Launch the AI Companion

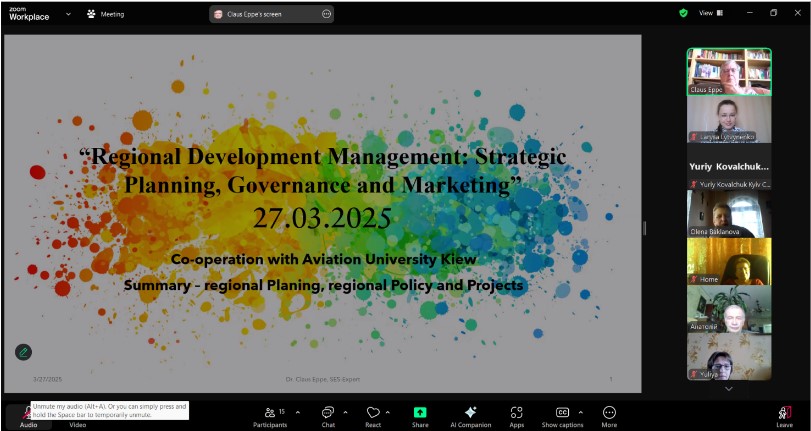pyautogui.click(x=470, y=413)
